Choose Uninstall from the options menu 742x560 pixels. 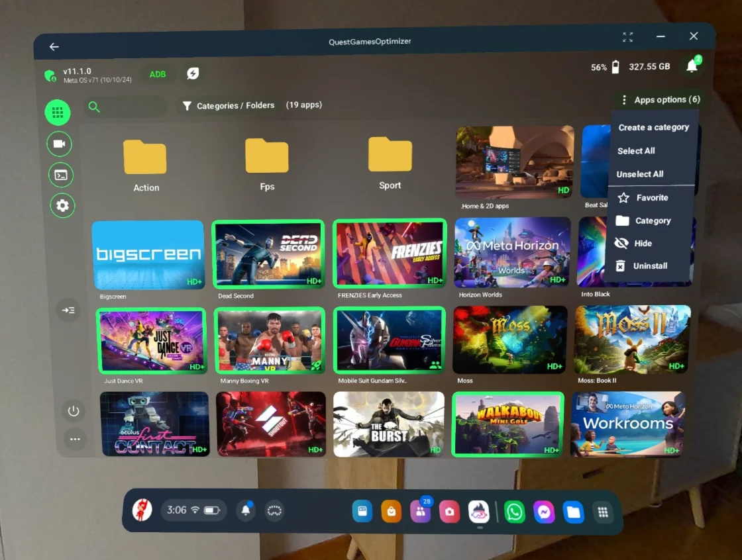(x=650, y=265)
